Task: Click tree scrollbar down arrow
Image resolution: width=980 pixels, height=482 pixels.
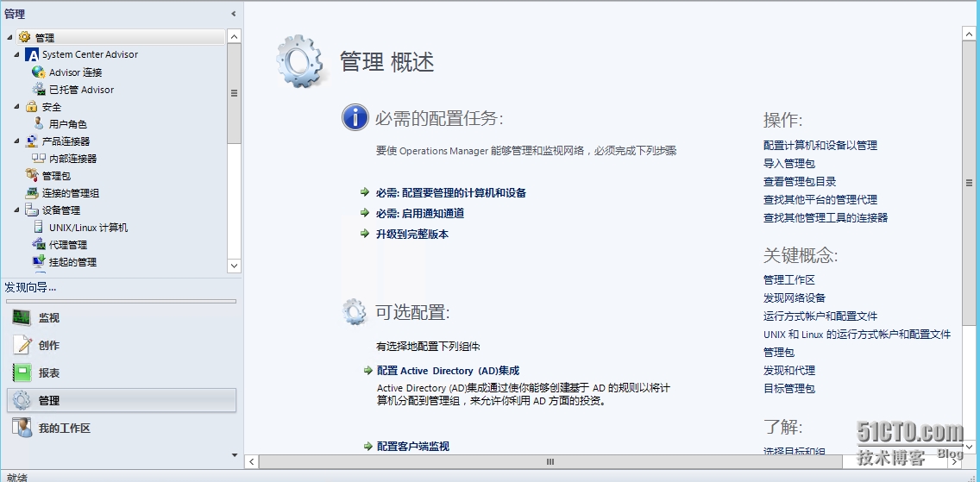Action: (235, 266)
